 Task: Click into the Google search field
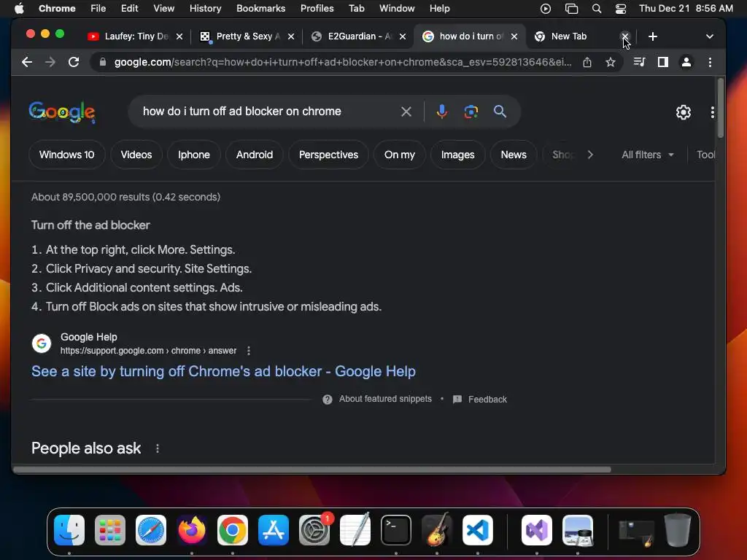[267, 112]
